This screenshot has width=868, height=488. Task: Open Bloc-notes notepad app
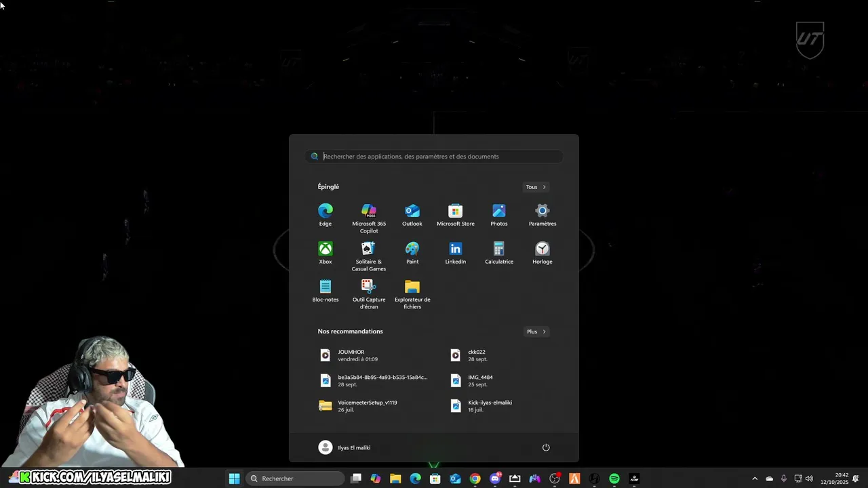(325, 291)
